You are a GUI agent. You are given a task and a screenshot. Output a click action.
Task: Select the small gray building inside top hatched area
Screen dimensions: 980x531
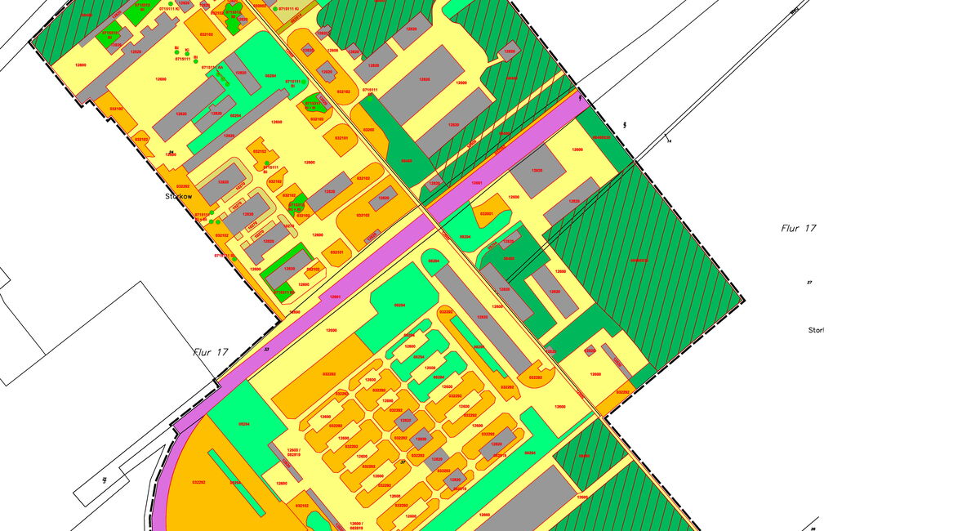[510, 51]
